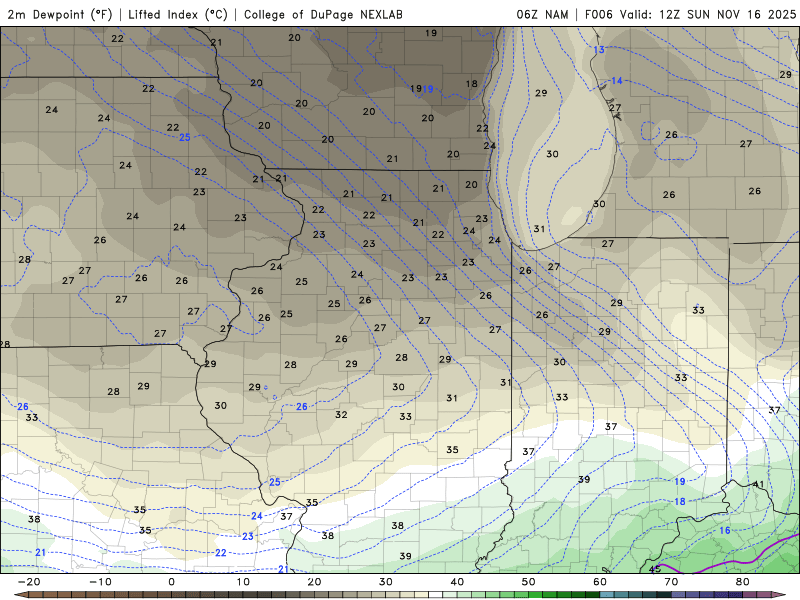Click the blue lifted index contour label 16

point(725,531)
